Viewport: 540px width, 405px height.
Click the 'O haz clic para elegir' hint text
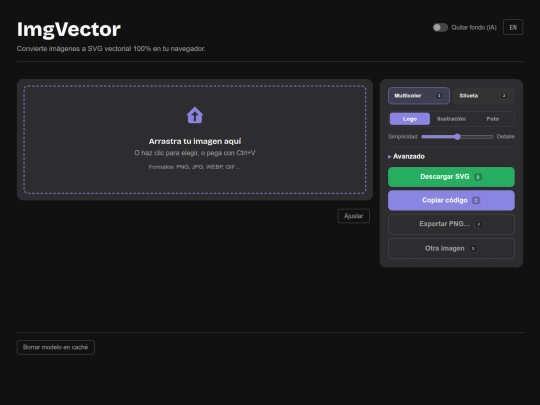click(195, 153)
